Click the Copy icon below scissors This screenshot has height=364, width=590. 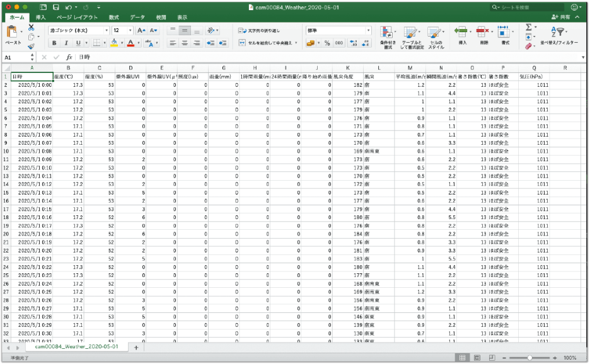click(32, 37)
